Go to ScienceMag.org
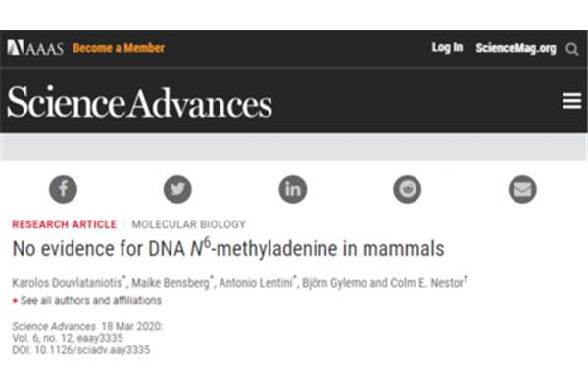Image resolution: width=588 pixels, height=392 pixels. 515,48
